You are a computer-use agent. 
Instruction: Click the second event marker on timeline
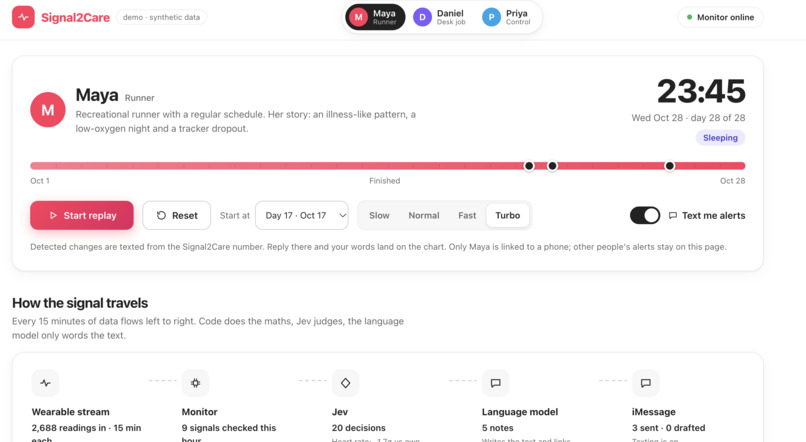pos(552,165)
